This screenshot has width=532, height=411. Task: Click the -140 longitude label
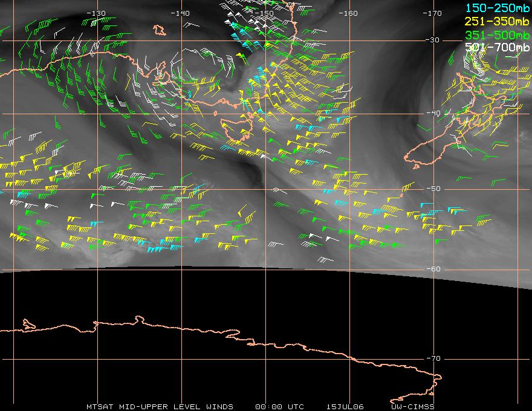[180, 13]
